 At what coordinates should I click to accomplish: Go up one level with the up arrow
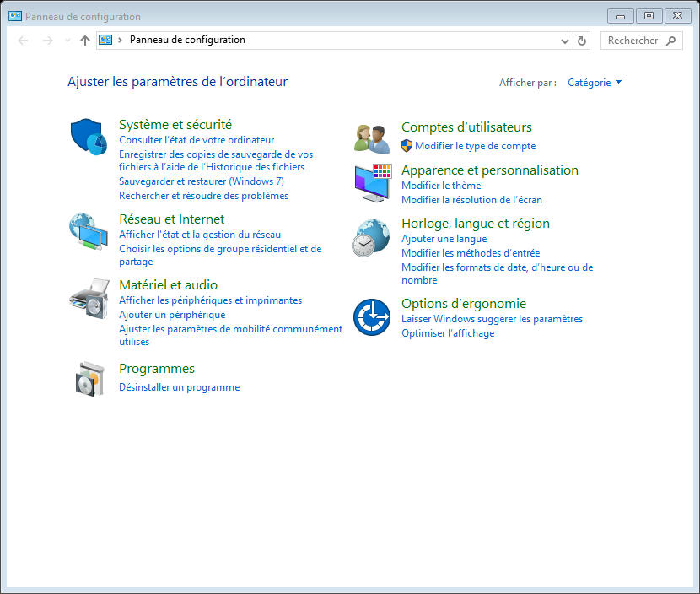(x=85, y=40)
